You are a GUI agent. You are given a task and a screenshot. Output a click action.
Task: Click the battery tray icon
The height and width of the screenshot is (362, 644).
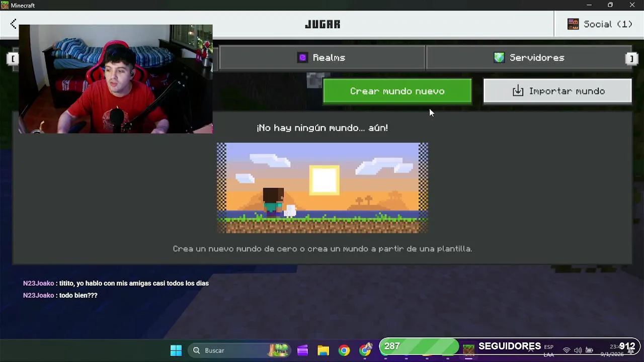(589, 350)
